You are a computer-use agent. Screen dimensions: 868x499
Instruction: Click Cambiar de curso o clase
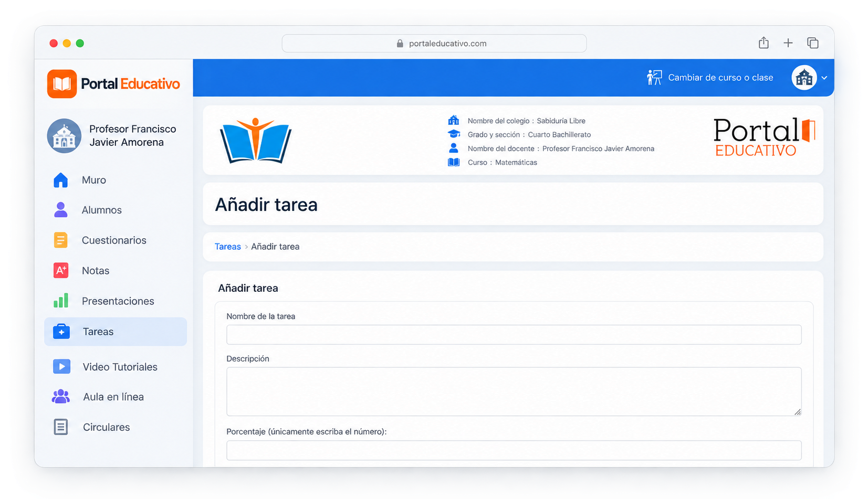pos(720,78)
